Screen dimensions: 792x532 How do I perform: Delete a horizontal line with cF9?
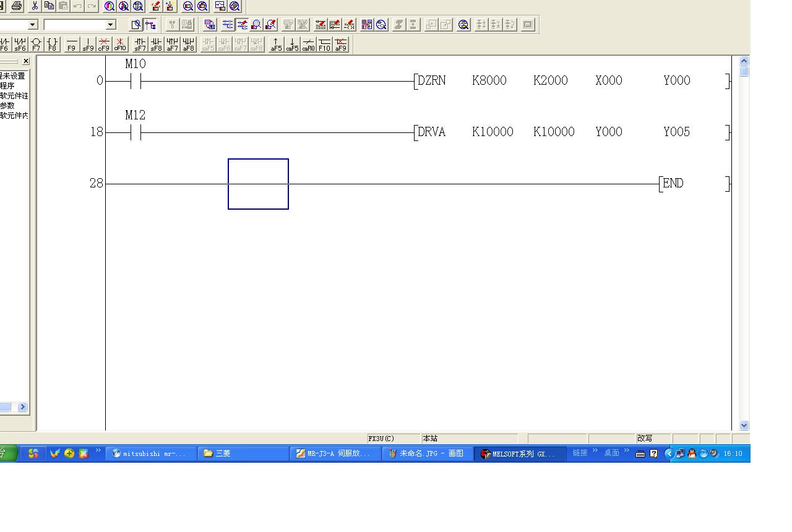click(x=104, y=45)
